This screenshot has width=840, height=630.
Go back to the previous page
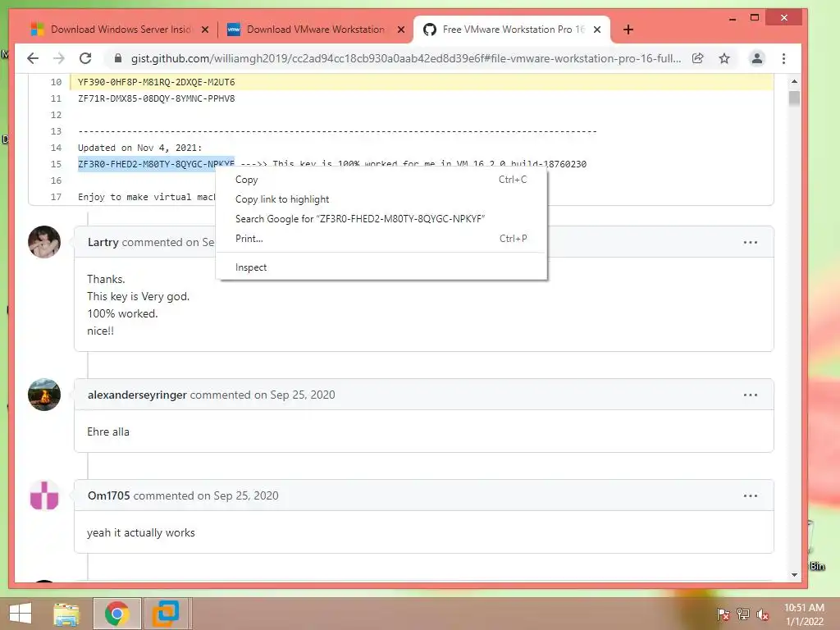[x=33, y=58]
